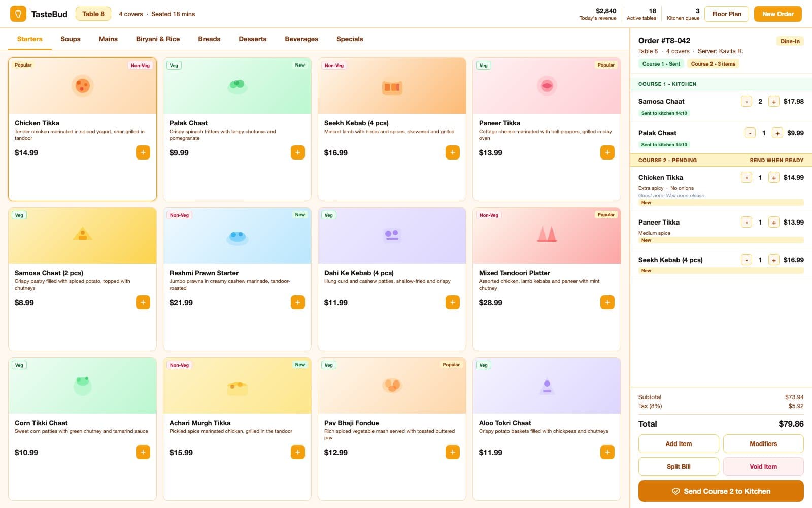The width and height of the screenshot is (812, 508).
Task: Click Today's revenue figure
Action: 598,14
